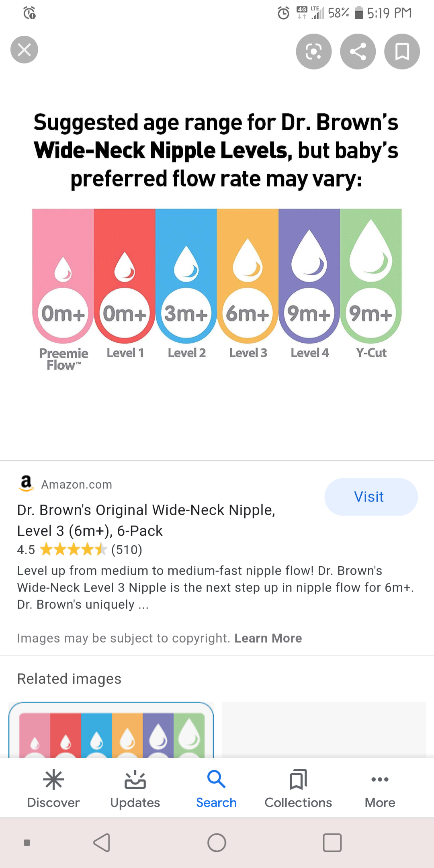Switch to the Updates tab
The height and width of the screenshot is (868, 434).
tap(135, 788)
